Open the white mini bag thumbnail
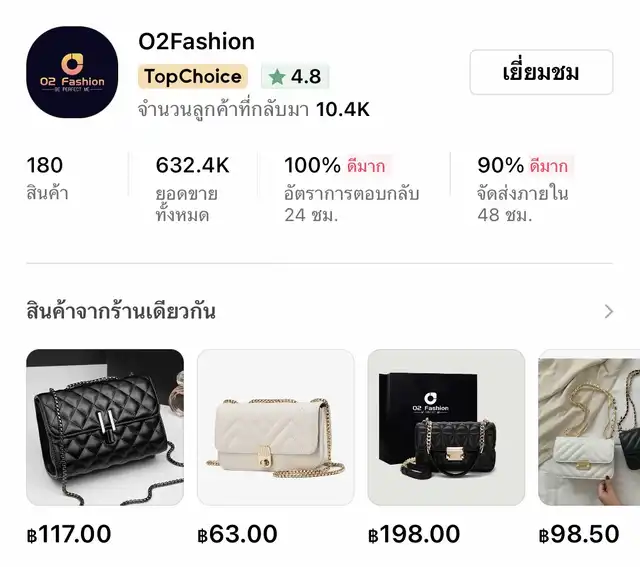The width and height of the screenshot is (640, 567). (589, 427)
